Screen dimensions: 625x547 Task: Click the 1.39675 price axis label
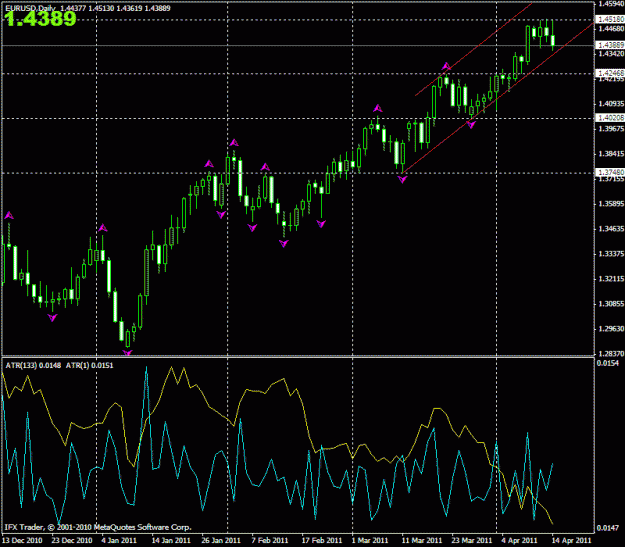tap(611, 129)
